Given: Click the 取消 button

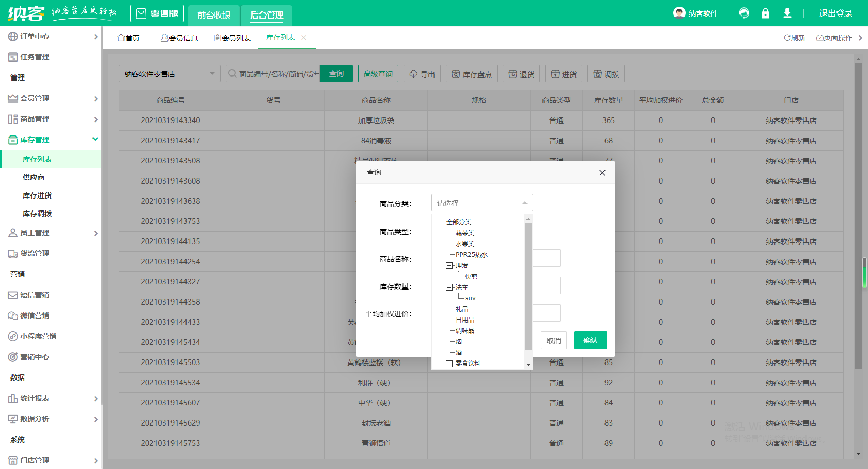Looking at the screenshot, I should pos(553,341).
